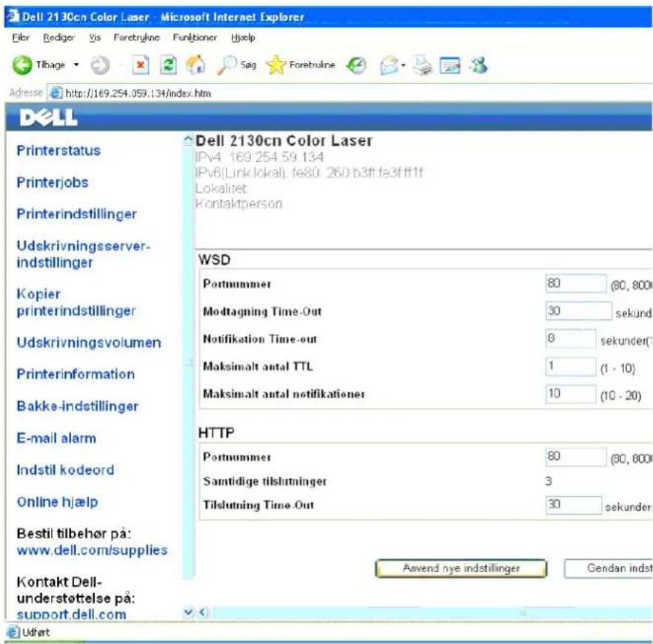Image resolution: width=653 pixels, height=644 pixels.
Task: Click the Søg magnifier search icon
Action: click(227, 65)
